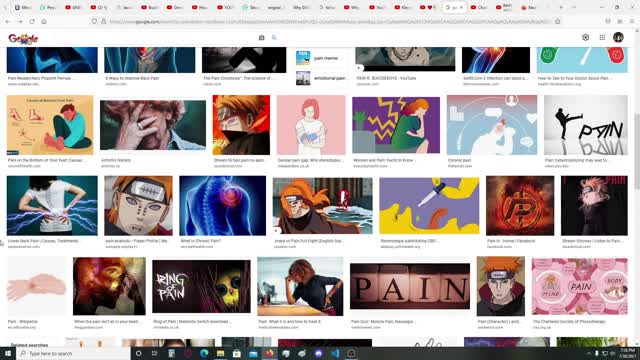640x360 pixels.
Task: Open the foot pain causes illustration
Action: [50, 125]
